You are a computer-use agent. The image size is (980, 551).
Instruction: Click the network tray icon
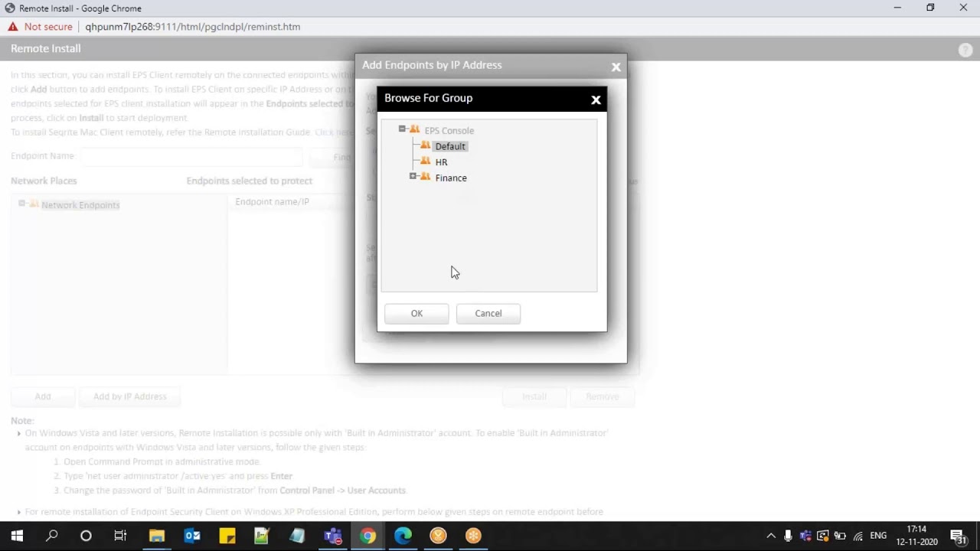[x=858, y=536]
